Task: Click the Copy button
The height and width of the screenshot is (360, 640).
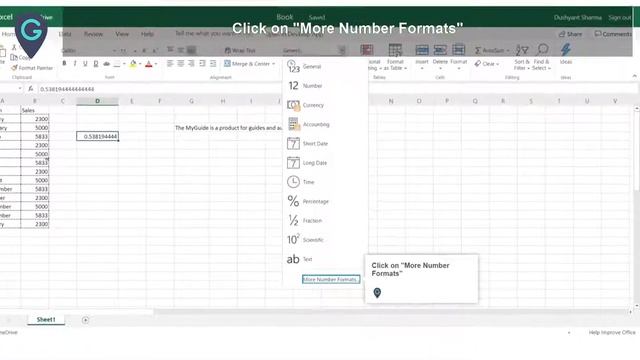Action: click(20, 58)
